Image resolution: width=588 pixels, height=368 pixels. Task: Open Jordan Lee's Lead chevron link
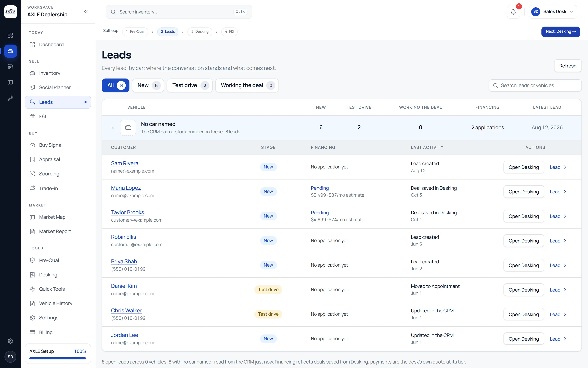558,339
